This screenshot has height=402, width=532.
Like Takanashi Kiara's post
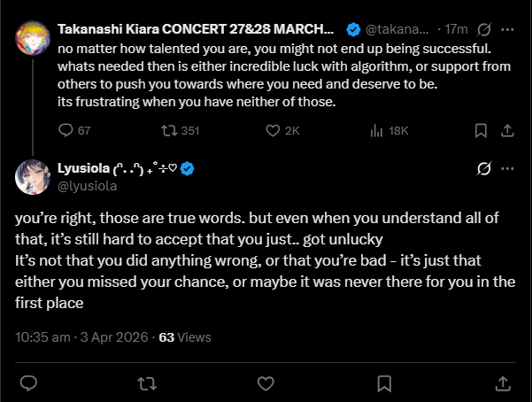274,130
